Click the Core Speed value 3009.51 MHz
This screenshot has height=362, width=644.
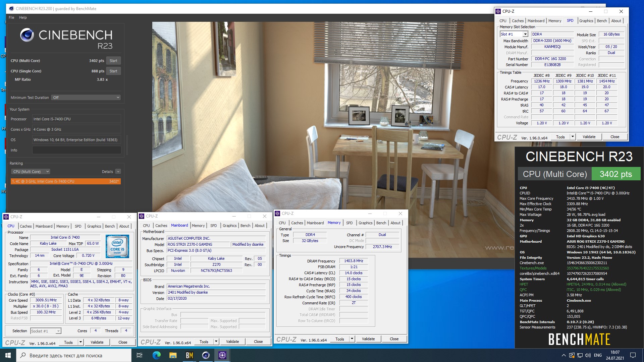(46, 300)
